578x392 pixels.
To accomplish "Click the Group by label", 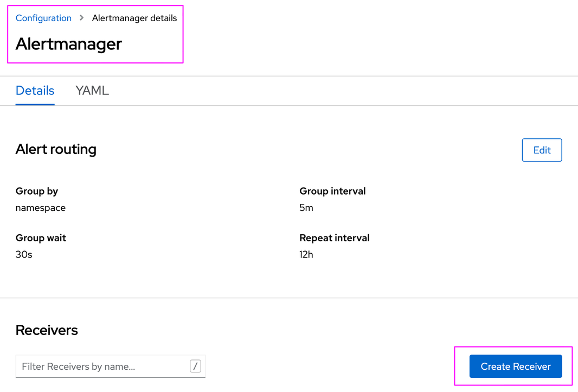I will point(37,191).
